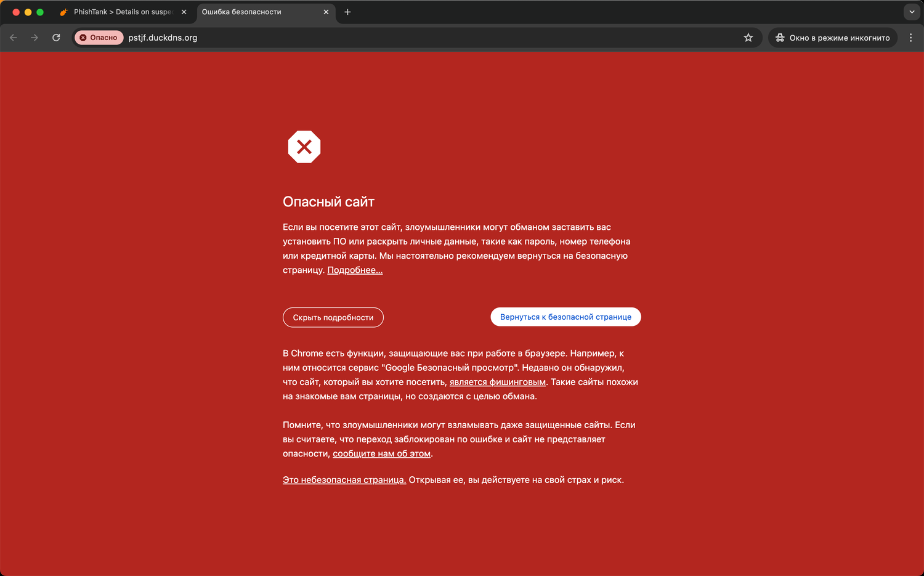
Task: Go forward with the forward arrow
Action: (34, 38)
